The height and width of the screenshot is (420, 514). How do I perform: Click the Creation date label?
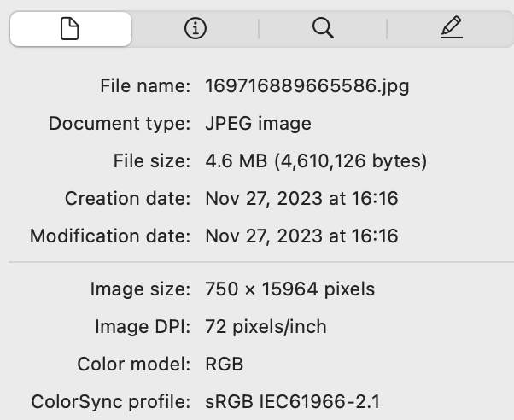pyautogui.click(x=127, y=198)
